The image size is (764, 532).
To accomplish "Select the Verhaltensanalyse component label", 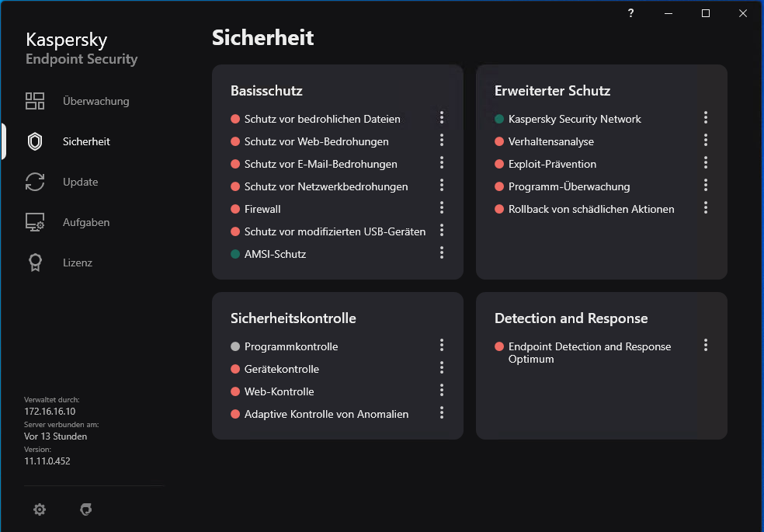I will [x=551, y=141].
